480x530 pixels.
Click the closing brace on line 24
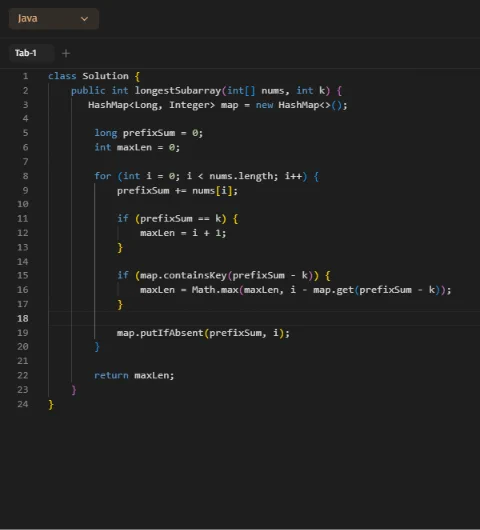[51, 405]
